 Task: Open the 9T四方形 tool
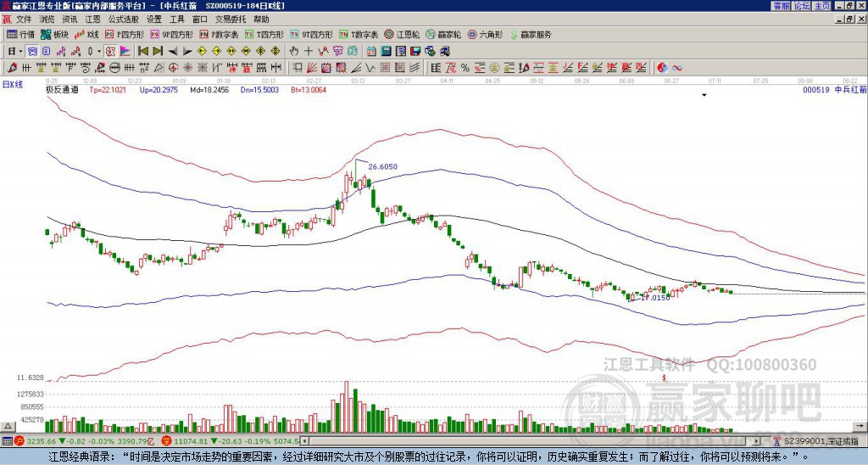pos(311,35)
